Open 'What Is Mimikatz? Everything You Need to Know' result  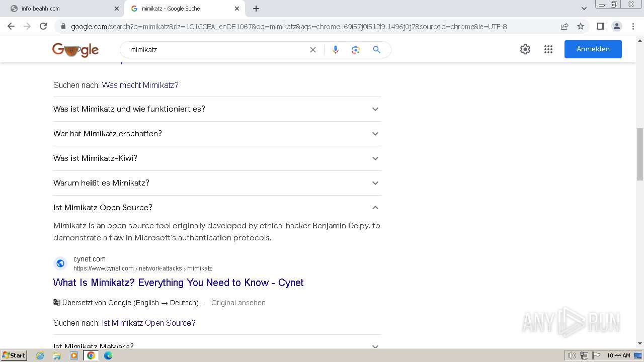(x=178, y=283)
